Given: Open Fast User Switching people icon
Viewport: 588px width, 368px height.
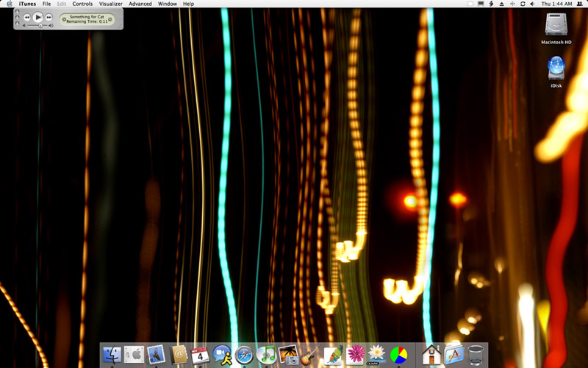Looking at the screenshot, I should tap(580, 4).
